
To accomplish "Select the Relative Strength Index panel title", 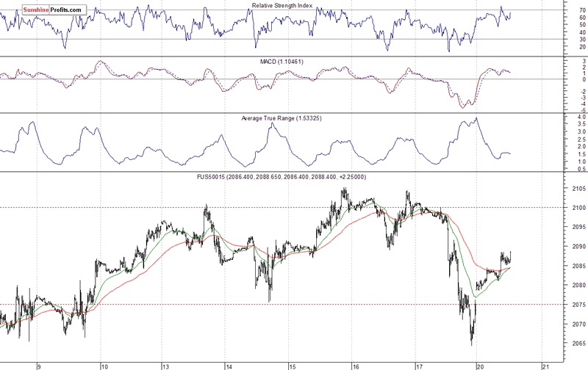I will click(282, 6).
